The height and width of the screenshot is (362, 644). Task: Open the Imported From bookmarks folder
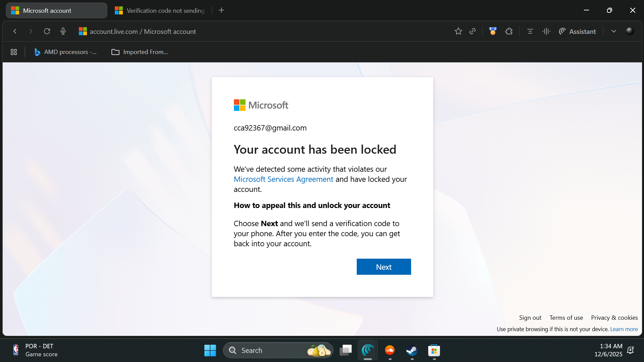click(140, 52)
